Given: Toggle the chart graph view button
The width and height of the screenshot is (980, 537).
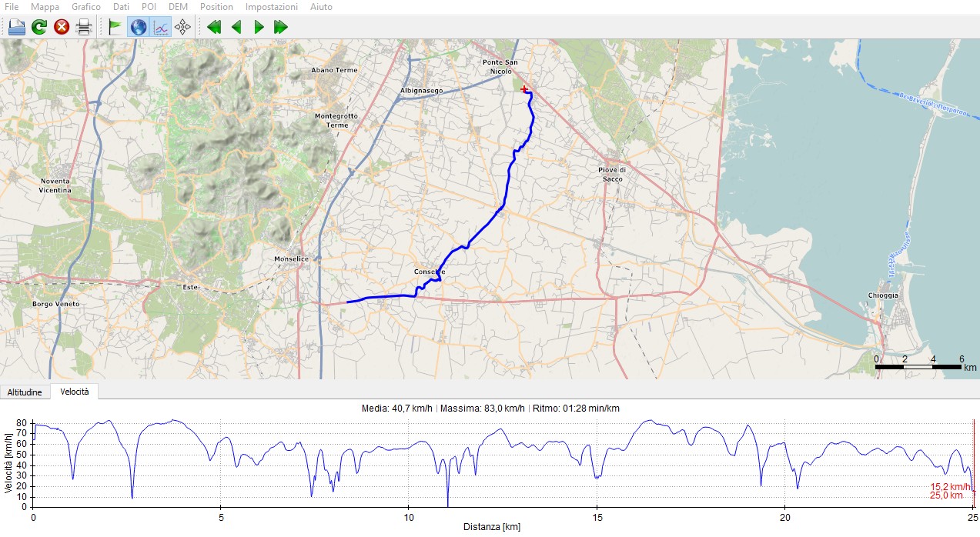Looking at the screenshot, I should pyautogui.click(x=161, y=28).
